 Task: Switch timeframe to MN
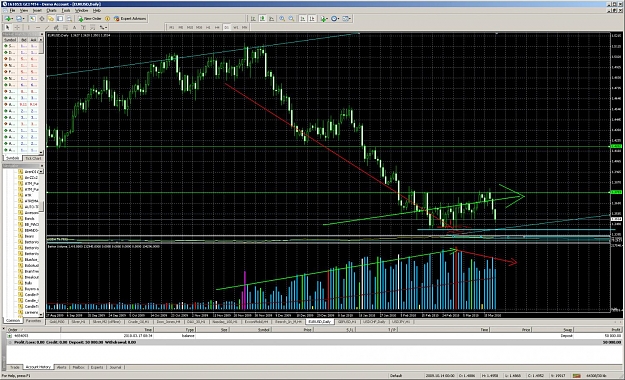tap(244, 27)
